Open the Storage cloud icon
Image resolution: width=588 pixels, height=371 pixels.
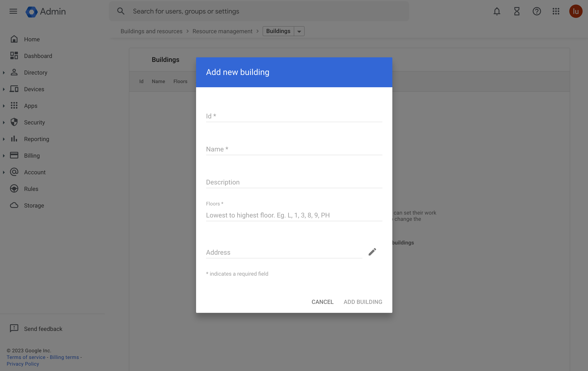tap(14, 205)
